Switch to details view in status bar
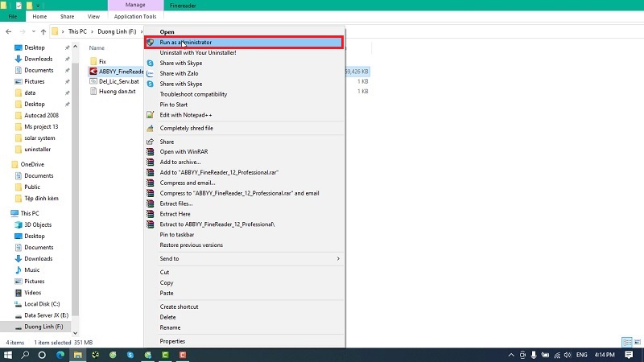 coord(627,343)
